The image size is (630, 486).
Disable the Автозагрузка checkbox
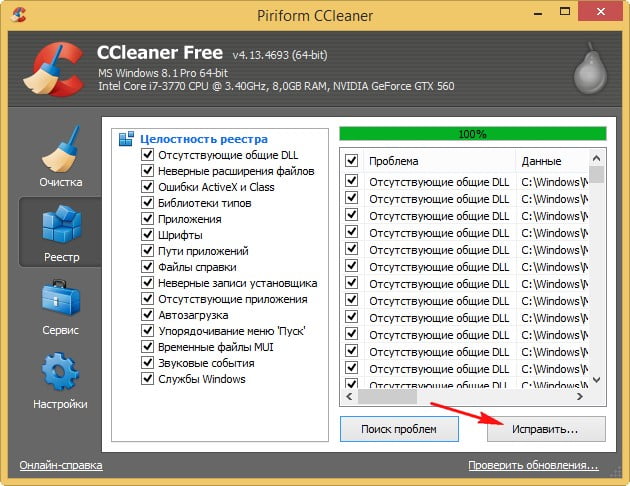[x=147, y=315]
